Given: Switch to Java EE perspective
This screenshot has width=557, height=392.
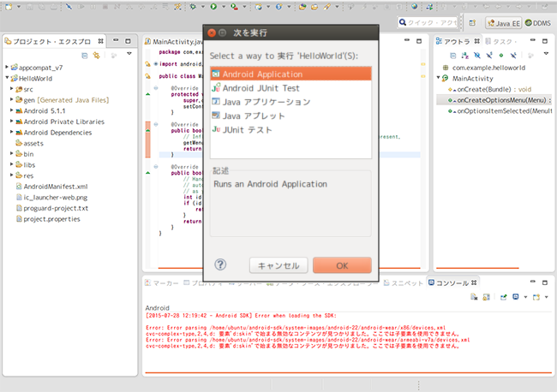Looking at the screenshot, I should pos(504,23).
